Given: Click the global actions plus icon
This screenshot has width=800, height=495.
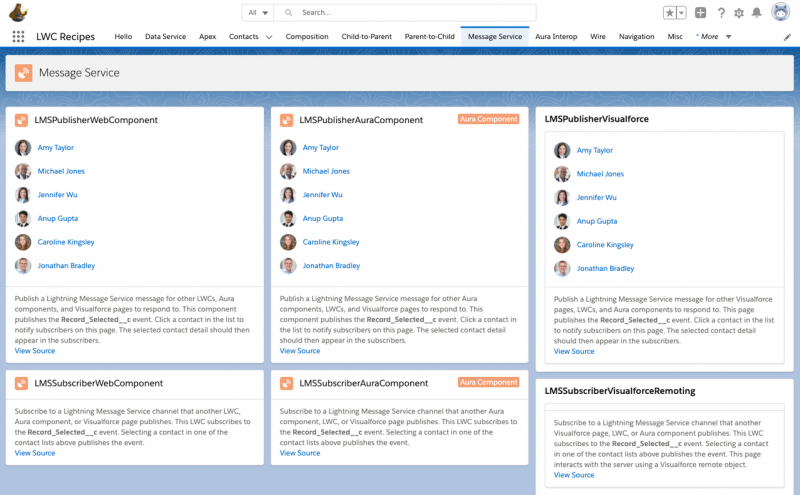Looking at the screenshot, I should (701, 13).
